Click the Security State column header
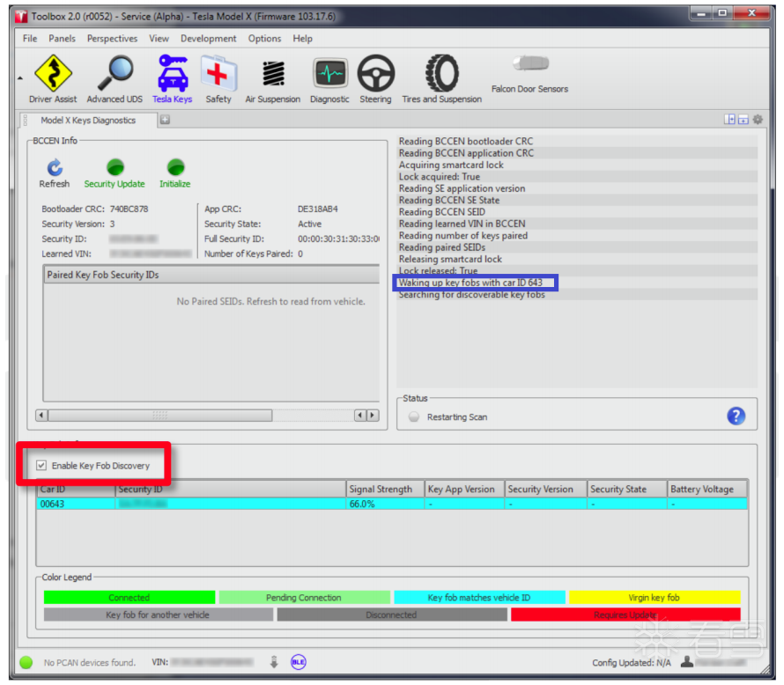The image size is (784, 685). 627,490
